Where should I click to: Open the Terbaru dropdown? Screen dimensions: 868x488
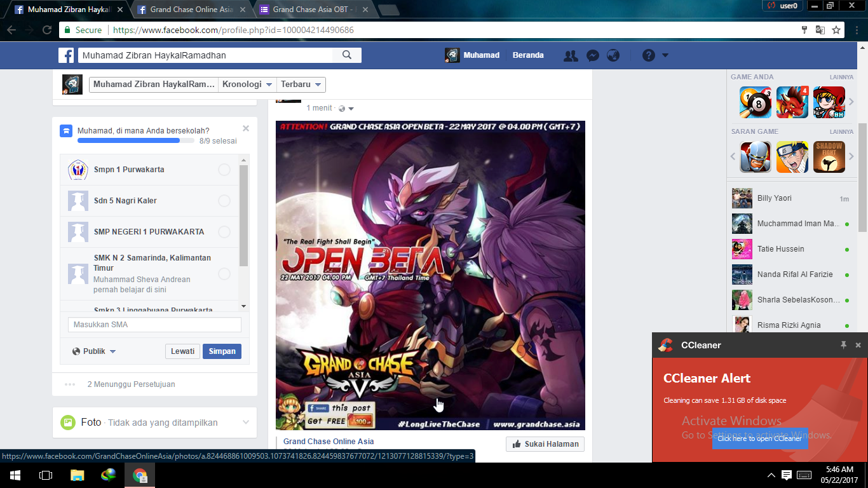coord(301,85)
